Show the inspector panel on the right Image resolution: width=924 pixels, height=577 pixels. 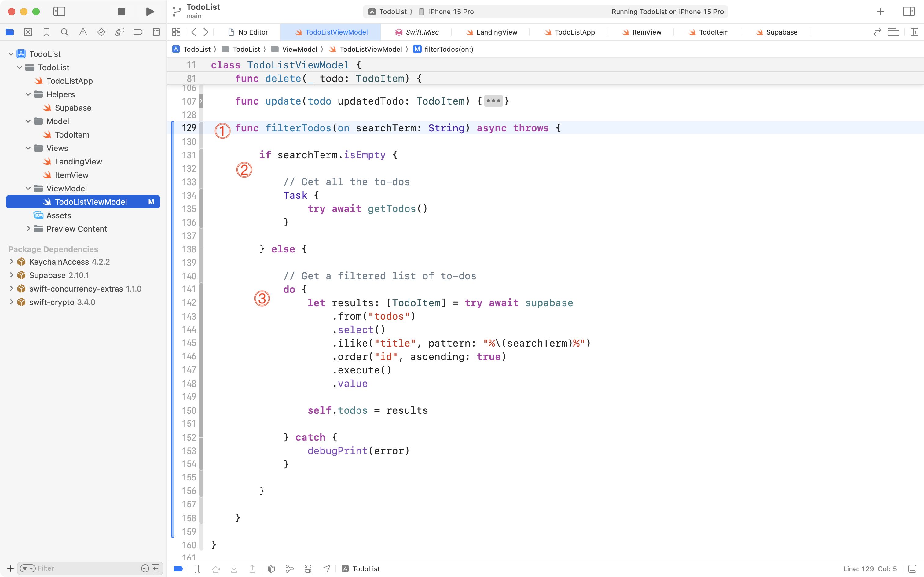coord(909,11)
